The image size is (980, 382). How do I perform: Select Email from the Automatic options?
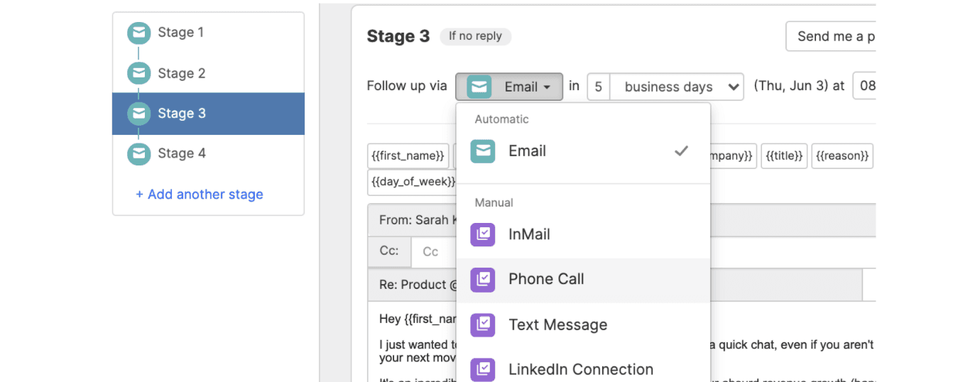pyautogui.click(x=527, y=151)
